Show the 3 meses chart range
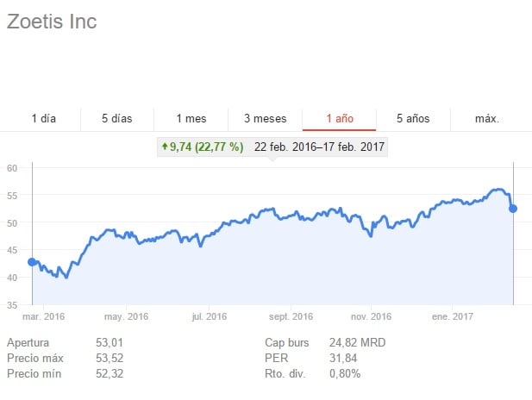Image resolution: width=532 pixels, height=400 pixels. (x=265, y=118)
